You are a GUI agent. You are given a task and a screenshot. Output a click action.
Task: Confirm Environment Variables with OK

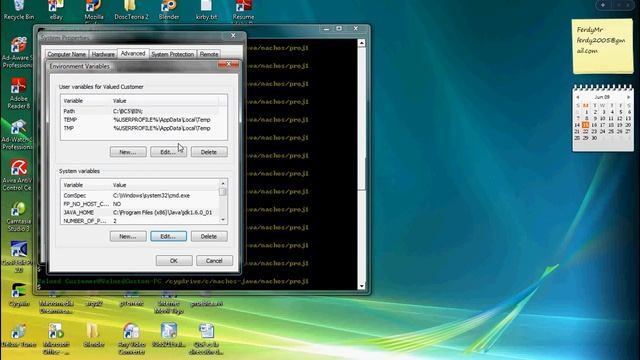174,261
